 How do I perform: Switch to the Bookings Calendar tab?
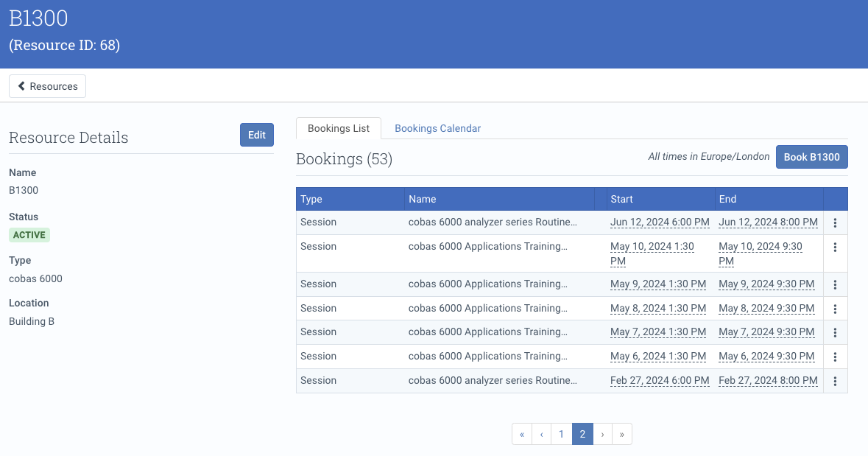(x=437, y=128)
